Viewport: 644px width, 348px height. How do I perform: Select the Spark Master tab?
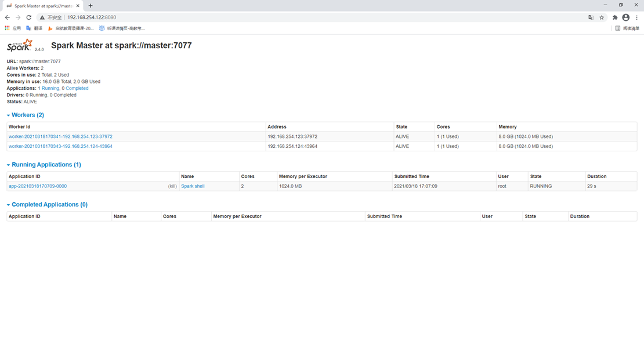point(42,6)
